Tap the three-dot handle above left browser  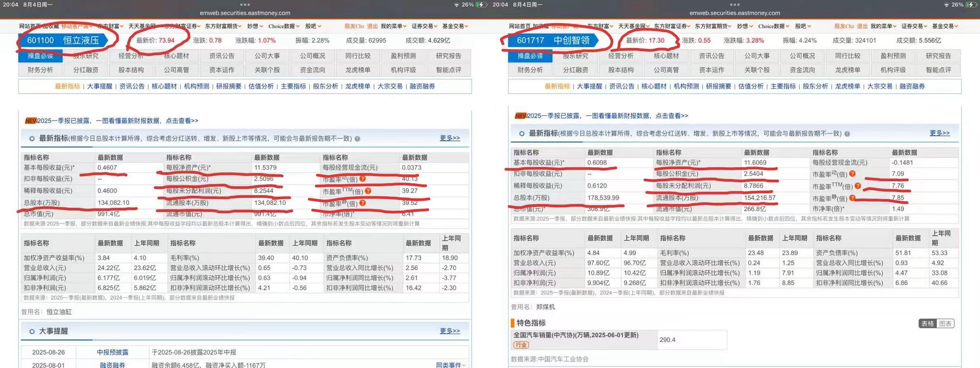coord(245,5)
